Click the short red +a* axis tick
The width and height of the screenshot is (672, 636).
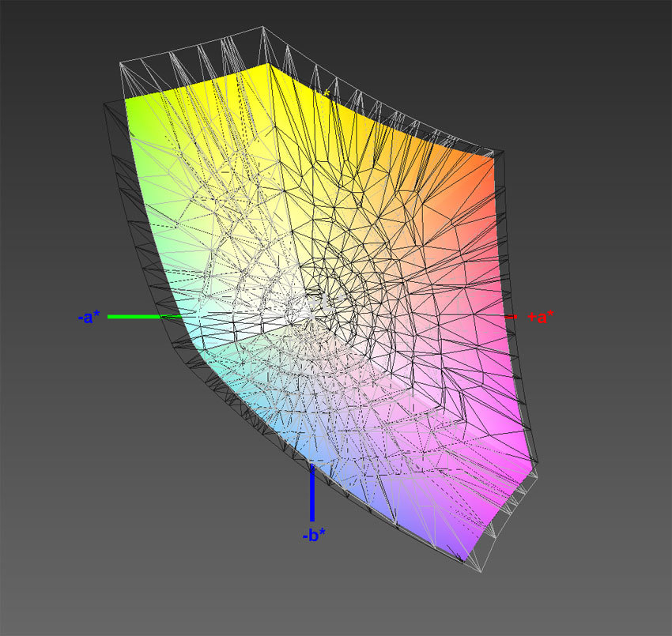(511, 317)
